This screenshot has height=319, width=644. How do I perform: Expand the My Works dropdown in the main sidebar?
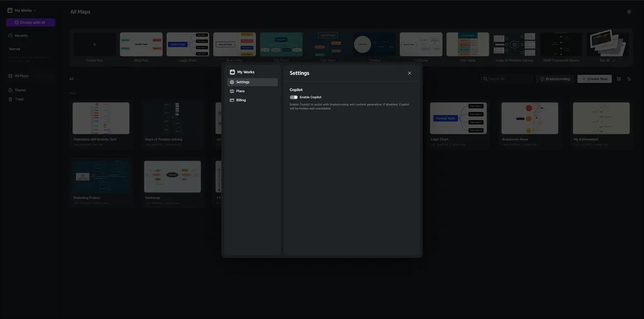[x=22, y=10]
